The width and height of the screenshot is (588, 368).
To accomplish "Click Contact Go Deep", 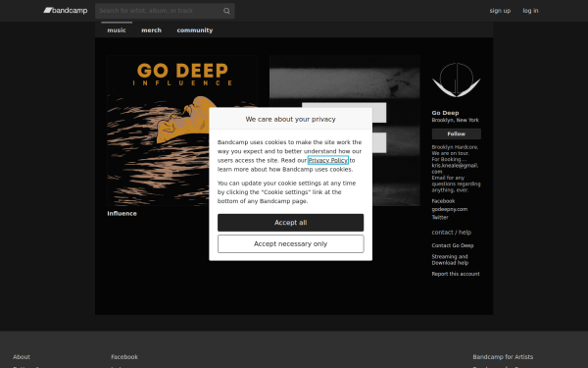I will click(453, 245).
